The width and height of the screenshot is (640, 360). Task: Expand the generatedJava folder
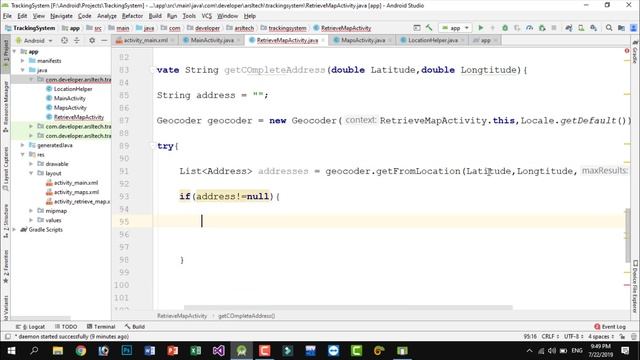tap(23, 145)
